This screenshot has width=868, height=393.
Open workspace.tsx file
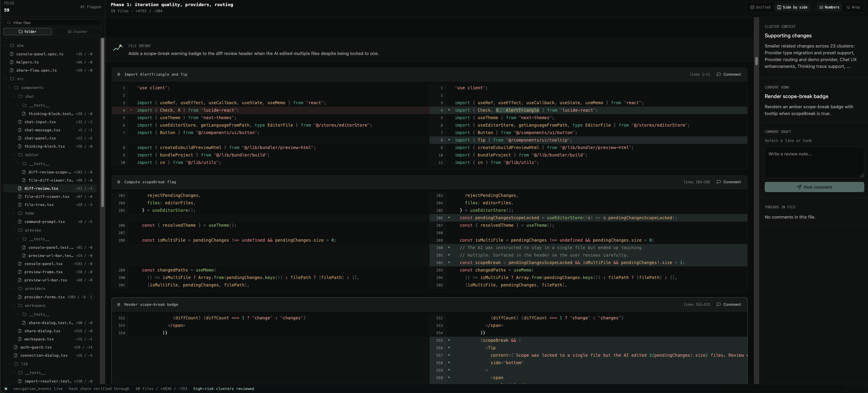[50, 339]
